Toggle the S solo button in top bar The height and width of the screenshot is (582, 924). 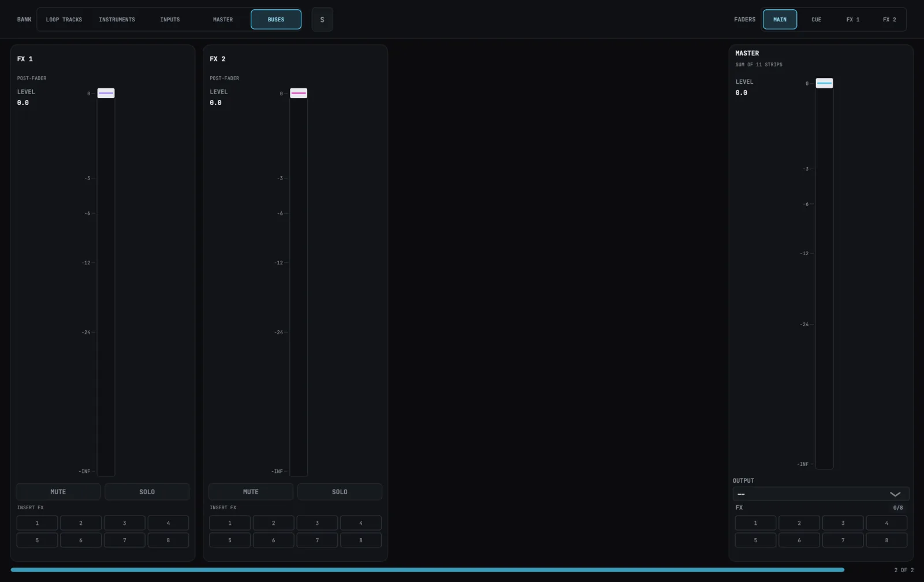coord(322,19)
